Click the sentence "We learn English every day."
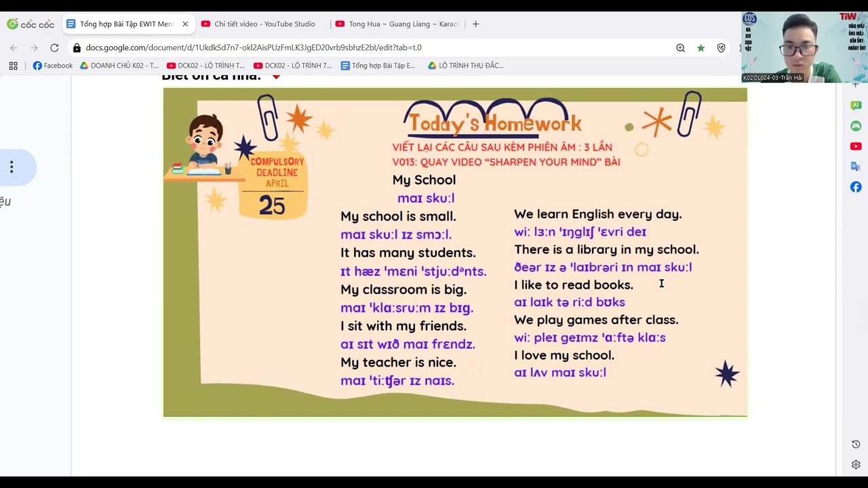868x488 pixels. (598, 214)
